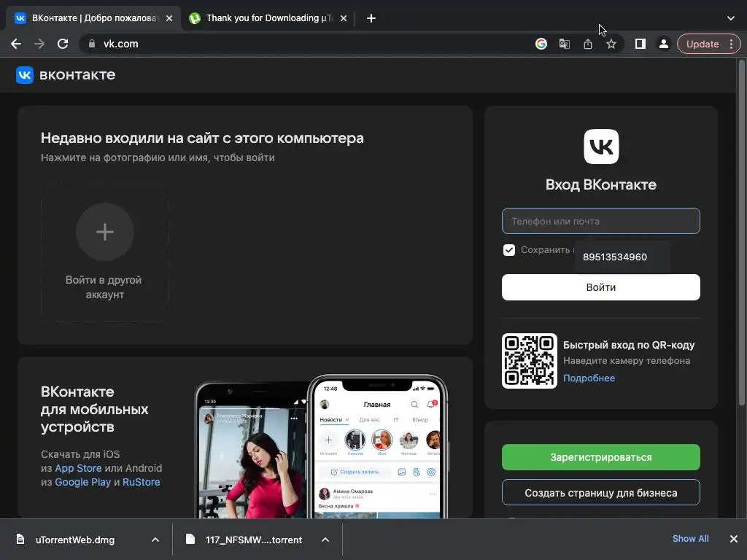This screenshot has width=747, height=560.
Task: Open the App Store link
Action: click(78, 468)
